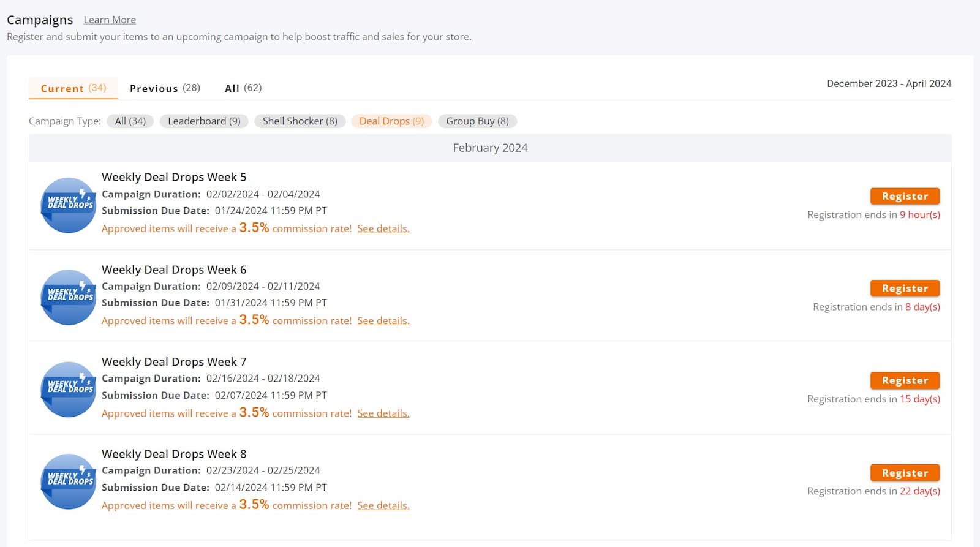Click 'Registration ends in 15 day(s)' text

pos(873,399)
